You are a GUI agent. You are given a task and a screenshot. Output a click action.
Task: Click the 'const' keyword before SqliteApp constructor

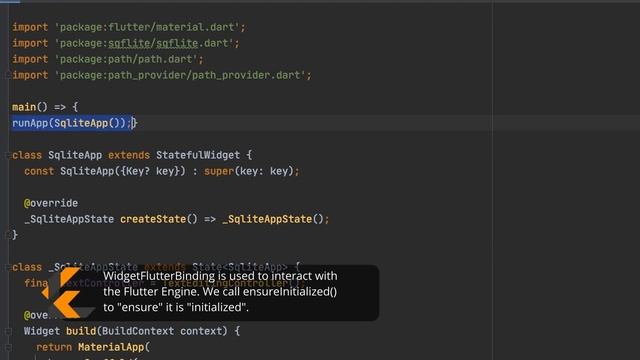(39, 171)
